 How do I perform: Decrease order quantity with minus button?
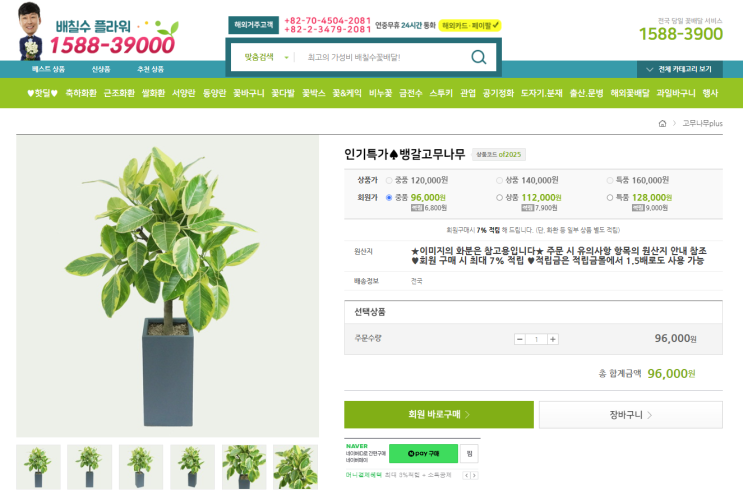tap(520, 339)
